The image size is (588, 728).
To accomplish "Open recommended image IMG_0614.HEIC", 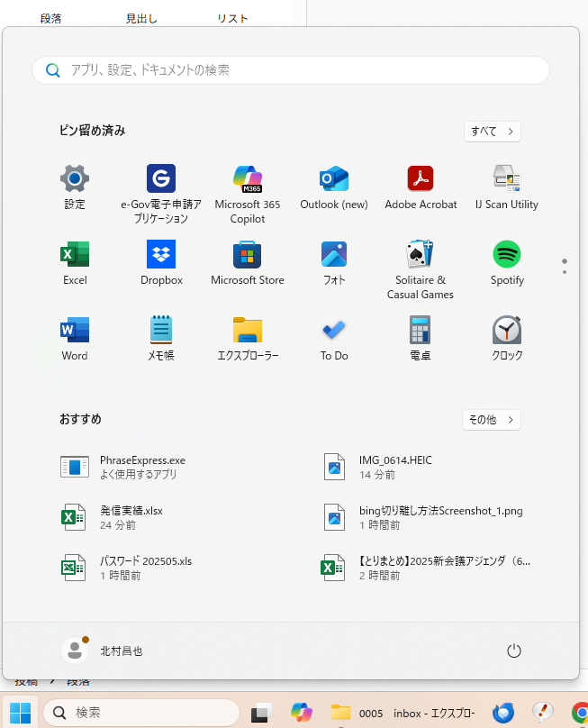I will coord(395,467).
